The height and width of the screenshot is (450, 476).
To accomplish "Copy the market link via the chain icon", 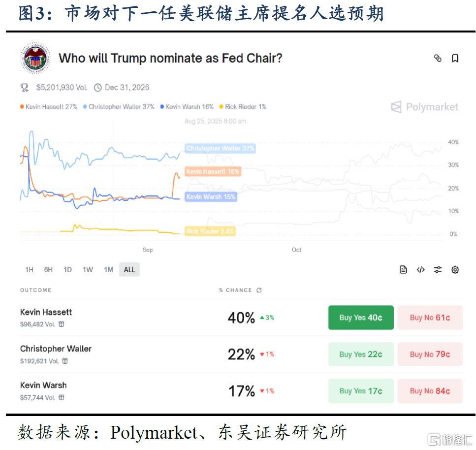I will tap(438, 58).
